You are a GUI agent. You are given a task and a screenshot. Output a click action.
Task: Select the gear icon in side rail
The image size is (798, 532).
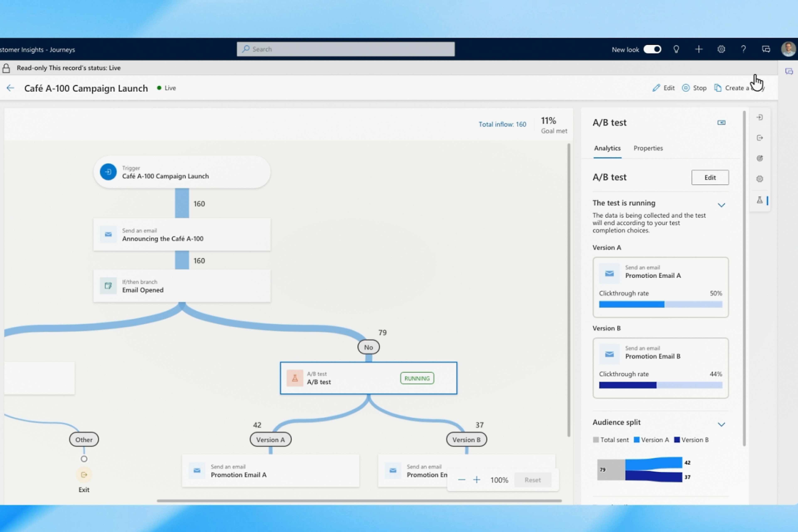pyautogui.click(x=760, y=179)
